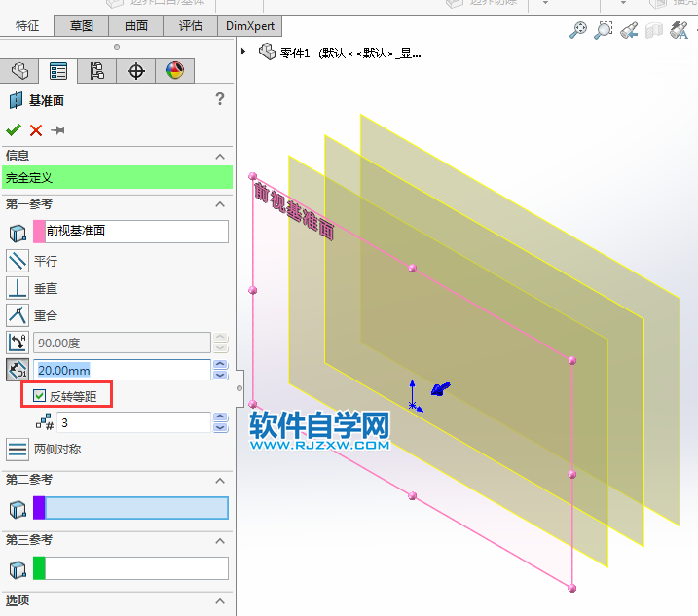The width and height of the screenshot is (698, 616).
Task: Click the 零件1 tree item text
Action: pos(350,53)
